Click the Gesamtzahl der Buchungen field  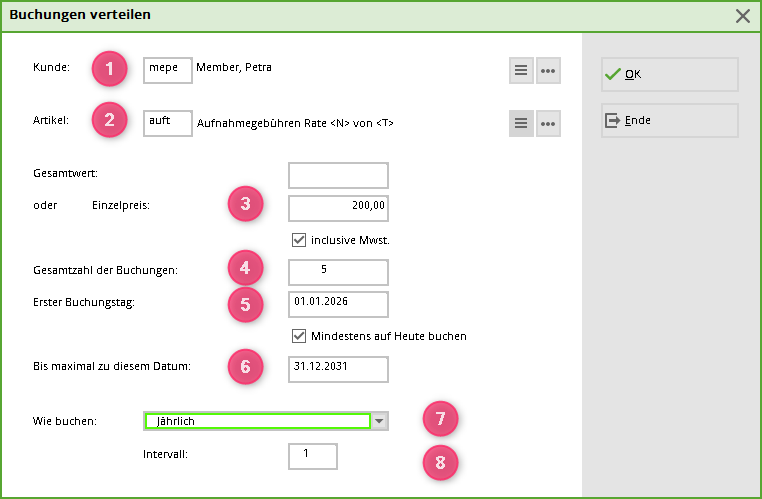(x=338, y=272)
